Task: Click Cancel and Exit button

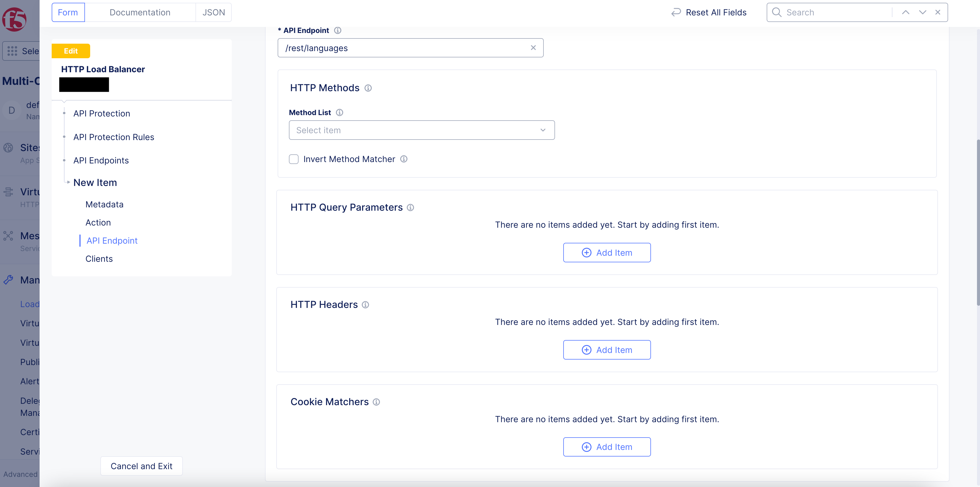Action: tap(141, 466)
